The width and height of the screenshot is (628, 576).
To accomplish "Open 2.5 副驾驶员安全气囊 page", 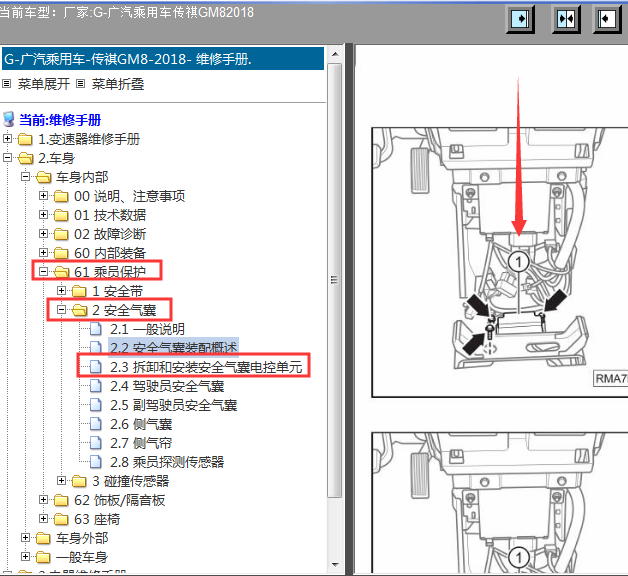I will pyautogui.click(x=173, y=405).
